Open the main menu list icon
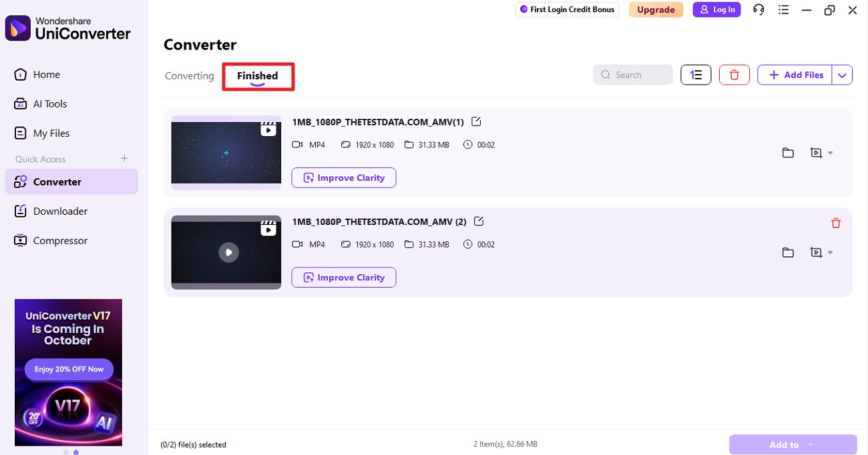Viewport: 868px width, 455px height. pos(784,10)
